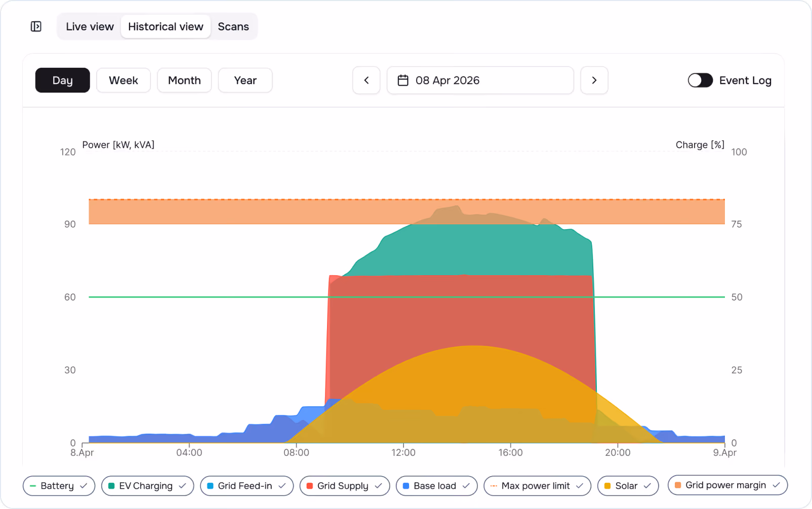Click the Event Log label text

coord(745,80)
